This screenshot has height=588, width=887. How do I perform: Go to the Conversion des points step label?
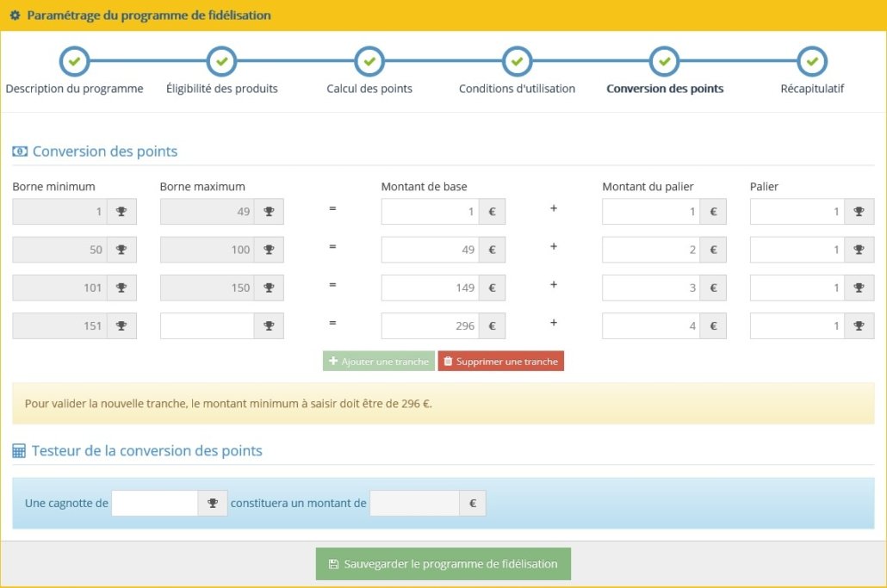[665, 89]
